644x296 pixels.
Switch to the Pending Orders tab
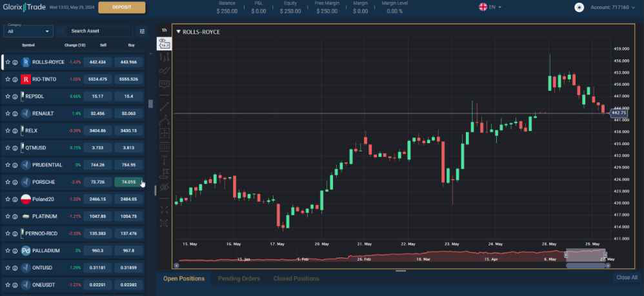pos(238,279)
